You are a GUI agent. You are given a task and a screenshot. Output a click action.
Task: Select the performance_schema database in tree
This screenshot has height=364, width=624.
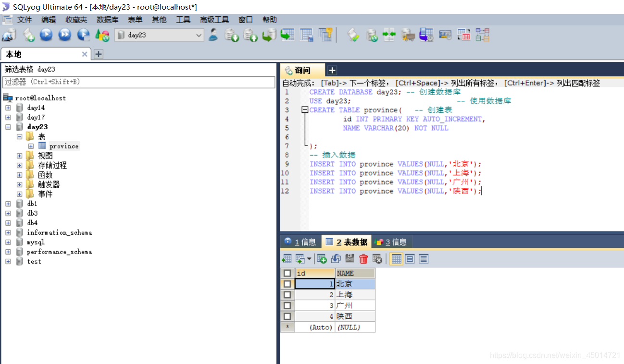[x=59, y=252]
